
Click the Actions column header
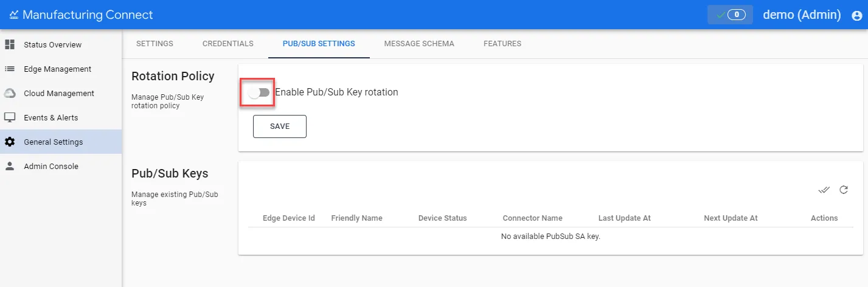click(x=824, y=218)
